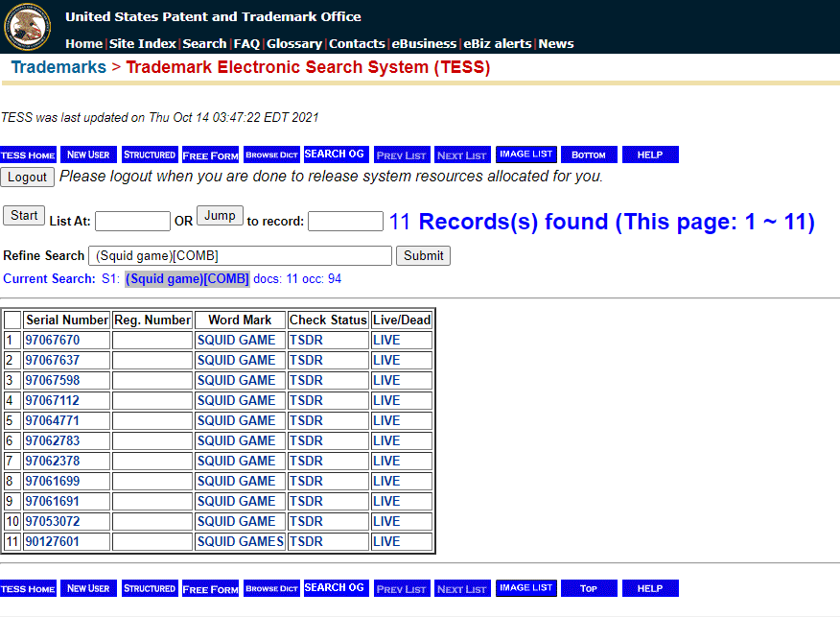840x617 pixels.
Task: Focus the to record input field
Action: point(345,221)
